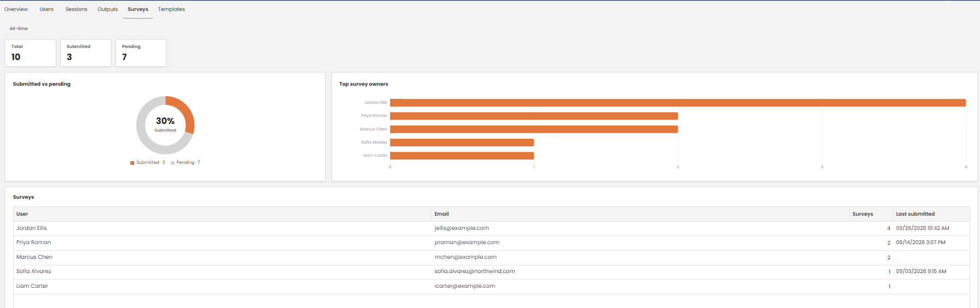This screenshot has height=308, width=980.
Task: Select the Total 10 stat card
Action: pyautogui.click(x=31, y=53)
